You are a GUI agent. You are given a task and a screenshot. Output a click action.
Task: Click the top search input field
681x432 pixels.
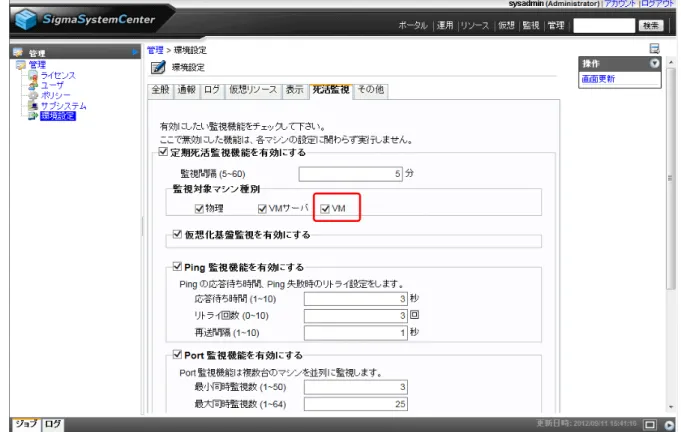(x=604, y=26)
